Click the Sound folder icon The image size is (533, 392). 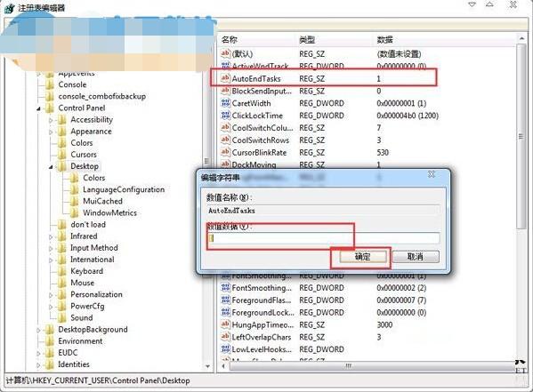[62, 317]
